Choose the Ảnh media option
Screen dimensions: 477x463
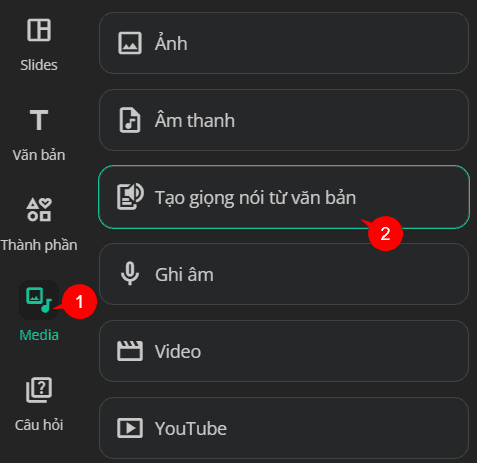[284, 43]
